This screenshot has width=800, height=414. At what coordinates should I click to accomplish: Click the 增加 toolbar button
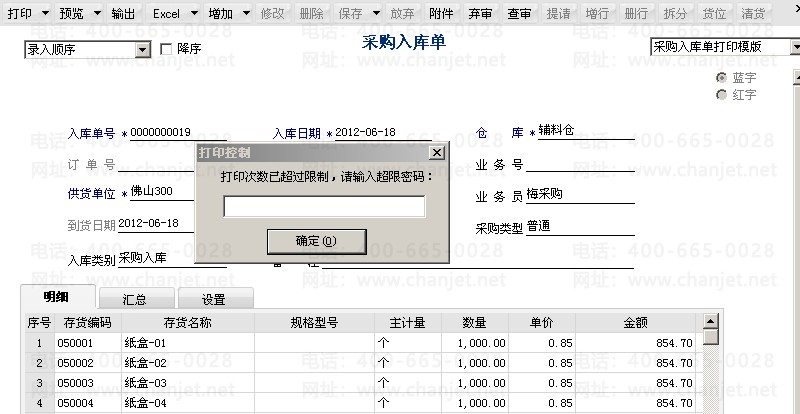[221, 14]
